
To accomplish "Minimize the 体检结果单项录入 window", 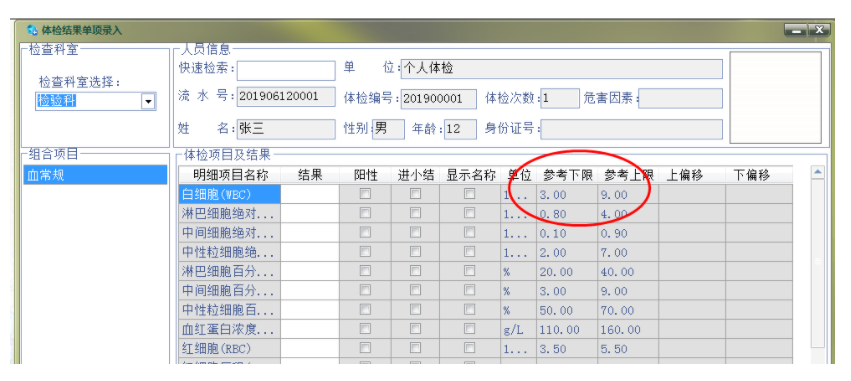I will (x=796, y=30).
